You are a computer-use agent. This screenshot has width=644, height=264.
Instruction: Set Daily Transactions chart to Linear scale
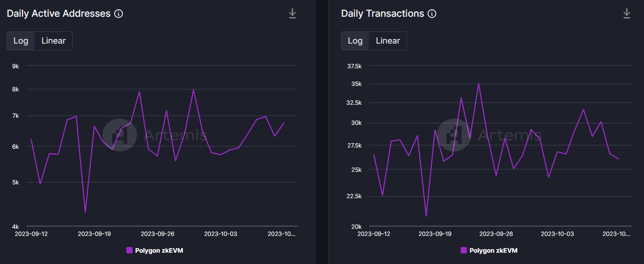point(388,41)
